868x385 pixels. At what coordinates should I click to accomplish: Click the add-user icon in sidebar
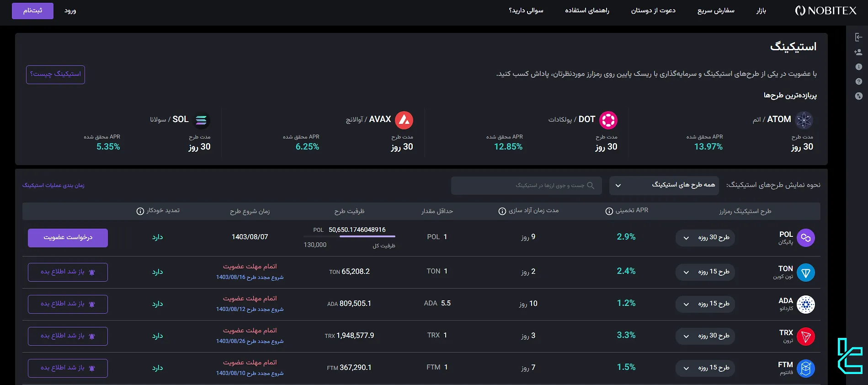pyautogui.click(x=858, y=52)
